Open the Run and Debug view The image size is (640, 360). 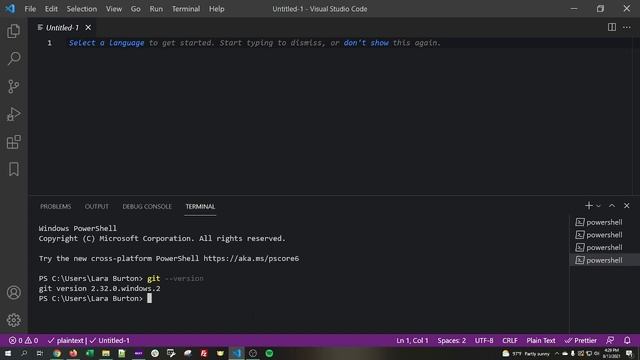pos(13,114)
